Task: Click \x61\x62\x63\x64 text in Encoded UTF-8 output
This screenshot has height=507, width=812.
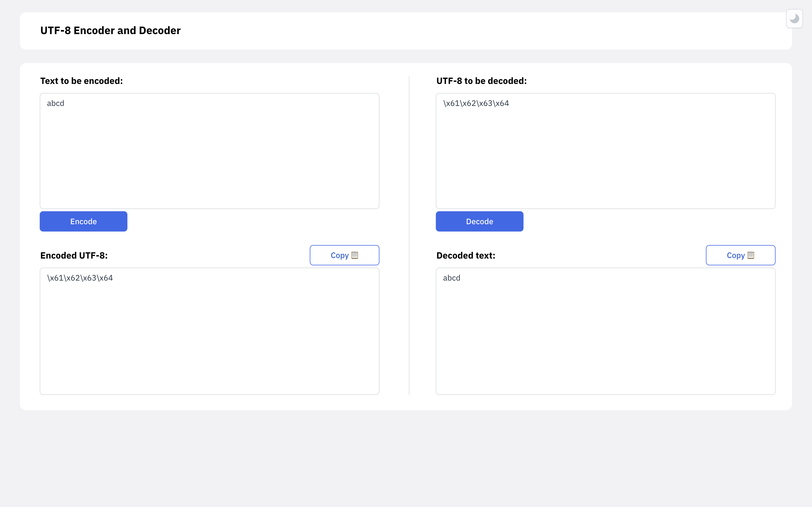Action: (x=80, y=278)
